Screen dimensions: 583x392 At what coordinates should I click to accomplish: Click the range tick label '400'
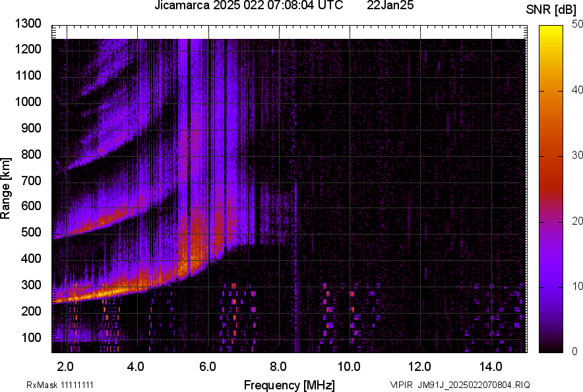click(x=31, y=258)
